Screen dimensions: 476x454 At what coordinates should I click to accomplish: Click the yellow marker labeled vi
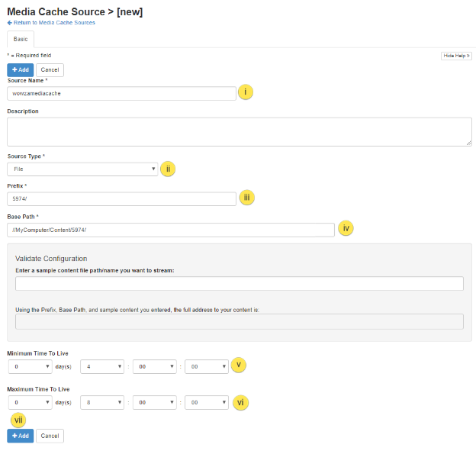pos(241,402)
